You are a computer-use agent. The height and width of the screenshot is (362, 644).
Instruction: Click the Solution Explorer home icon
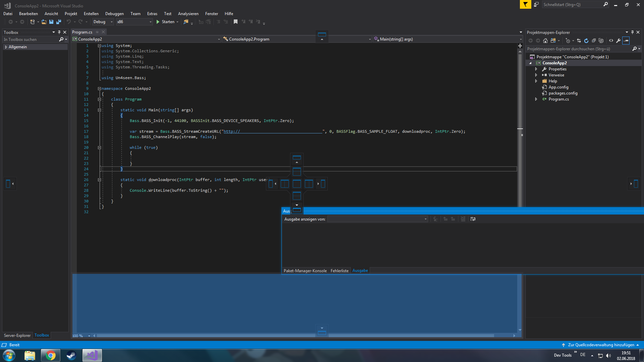(545, 41)
